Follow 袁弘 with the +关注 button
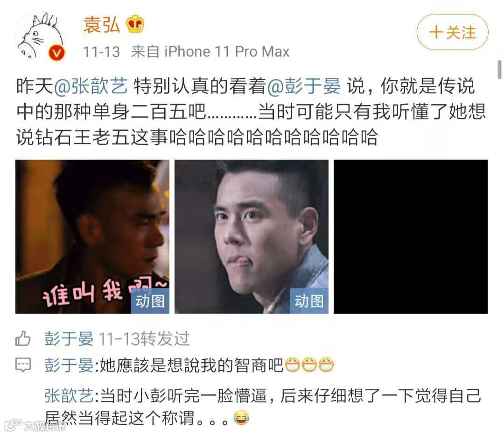The height and width of the screenshot is (435, 504). [453, 32]
